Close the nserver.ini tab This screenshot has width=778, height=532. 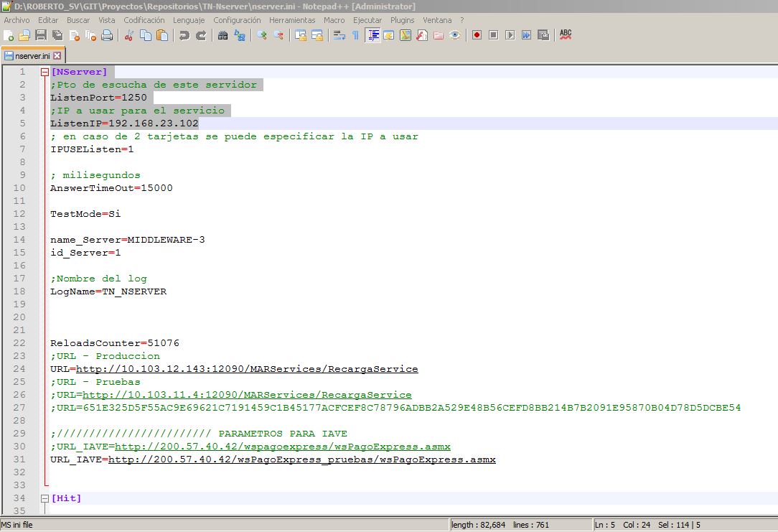57,55
